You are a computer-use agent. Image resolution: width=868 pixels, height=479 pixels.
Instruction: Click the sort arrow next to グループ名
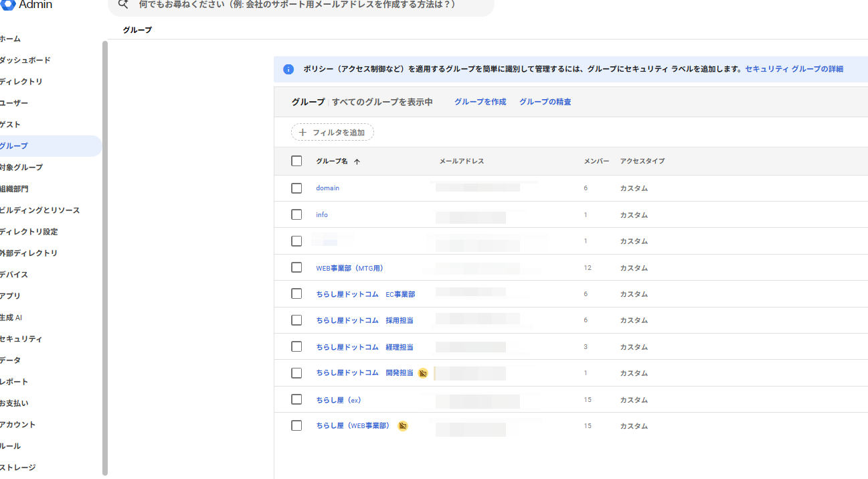357,161
